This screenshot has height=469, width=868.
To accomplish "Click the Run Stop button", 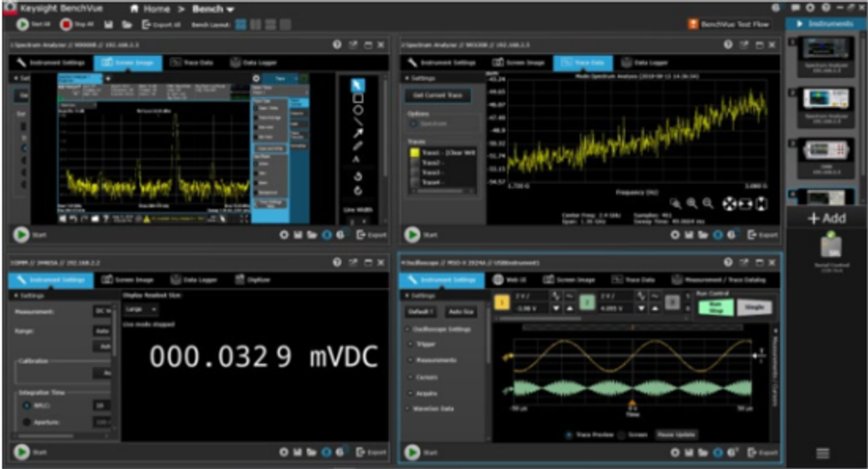I will pyautogui.click(x=715, y=307).
